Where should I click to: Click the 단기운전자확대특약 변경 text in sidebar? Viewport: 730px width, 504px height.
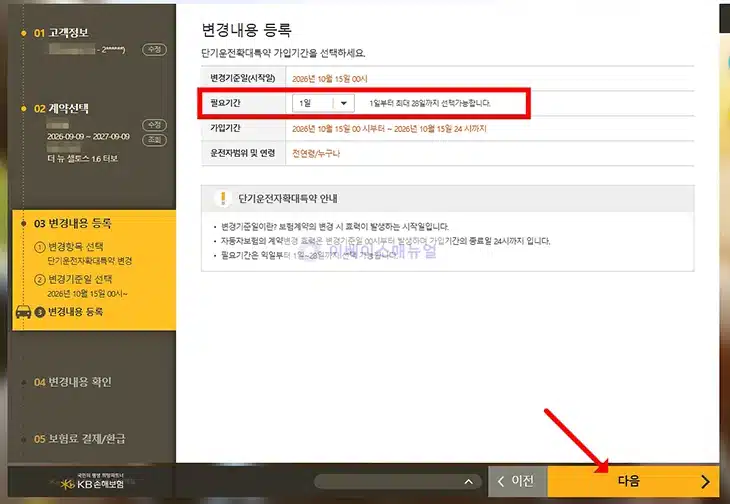coord(89,261)
